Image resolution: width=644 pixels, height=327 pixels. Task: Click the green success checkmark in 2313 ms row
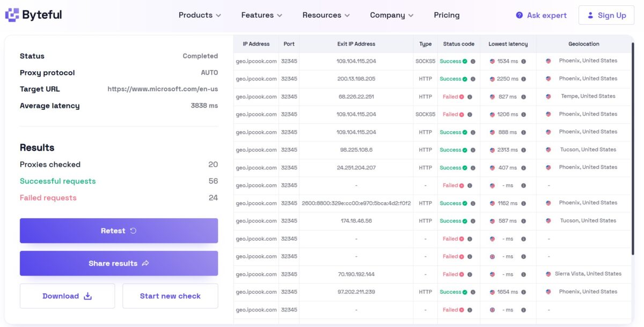tap(465, 150)
